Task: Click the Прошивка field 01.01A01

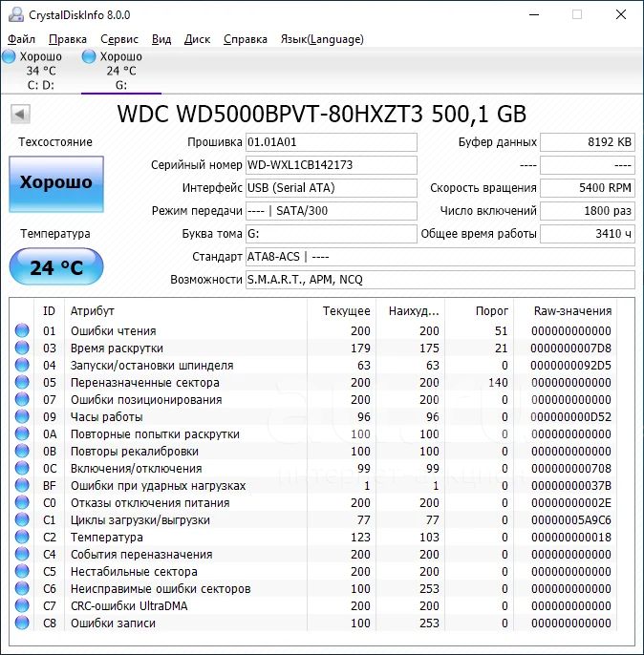Action: [331, 142]
